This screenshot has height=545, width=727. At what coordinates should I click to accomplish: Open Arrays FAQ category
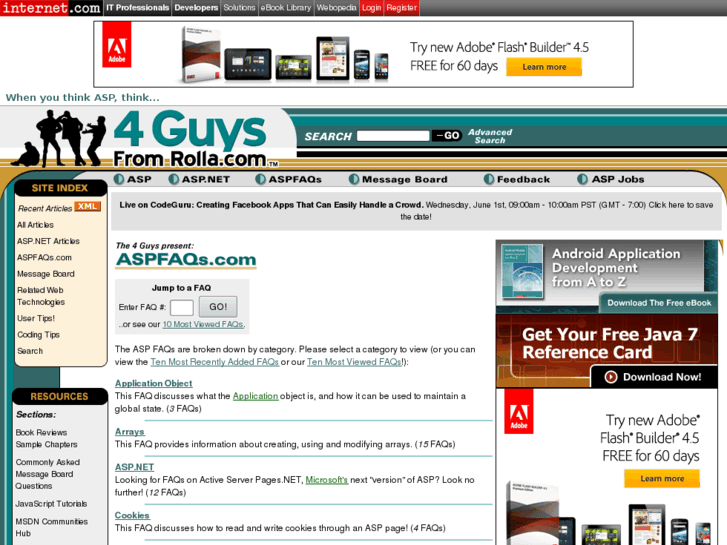tap(129, 431)
